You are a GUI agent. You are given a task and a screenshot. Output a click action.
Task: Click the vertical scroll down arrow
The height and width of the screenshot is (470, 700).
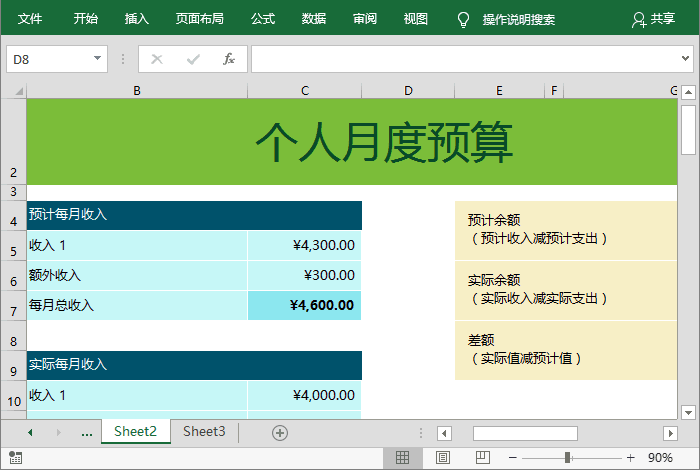pos(688,412)
